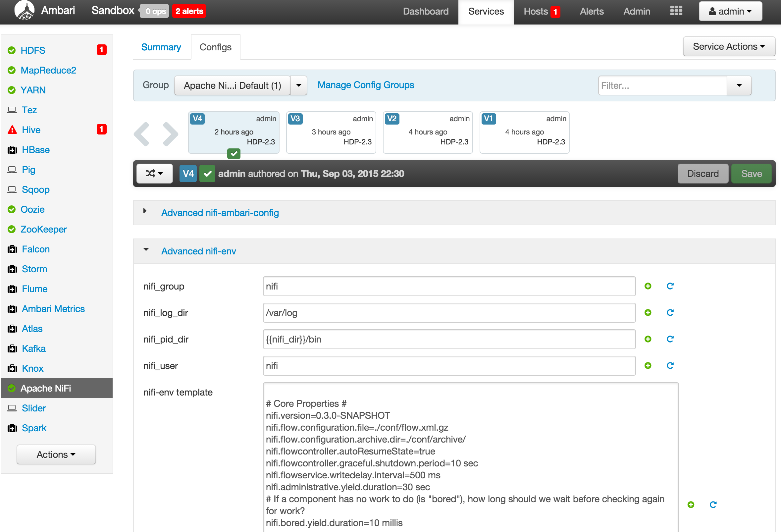This screenshot has height=532, width=781.
Task: Click green override icon for nifi_user
Action: click(648, 365)
